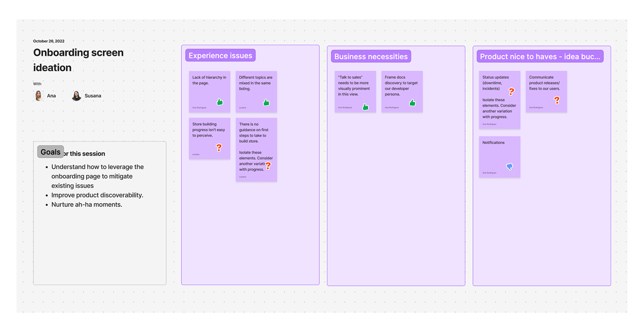Viewport: 644px width, 332px height.
Task: Click the gray 'Goals' label tag
Action: coord(51,152)
